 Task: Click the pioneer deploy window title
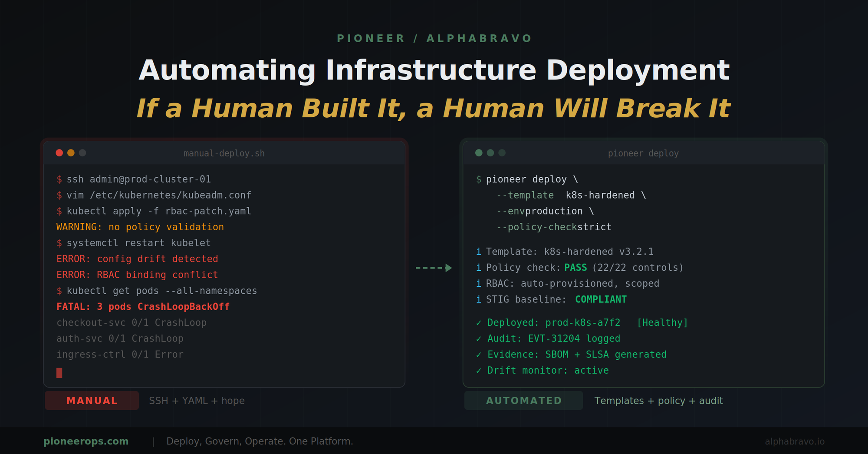point(643,153)
